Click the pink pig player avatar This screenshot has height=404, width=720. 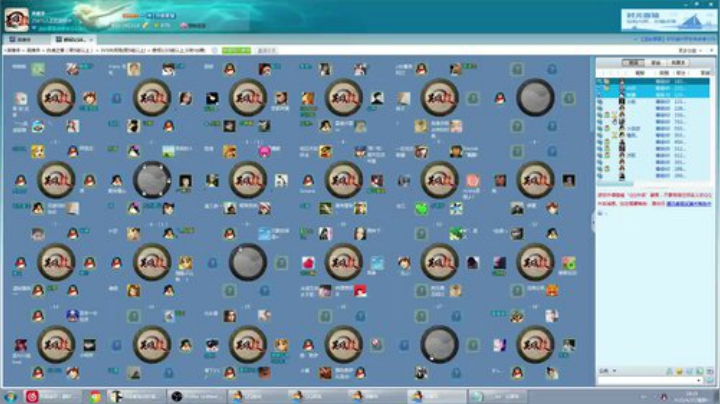point(264,152)
